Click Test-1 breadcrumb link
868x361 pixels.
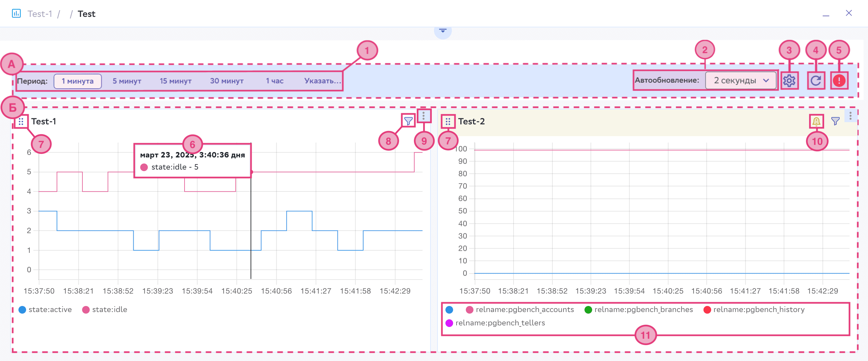(x=40, y=14)
